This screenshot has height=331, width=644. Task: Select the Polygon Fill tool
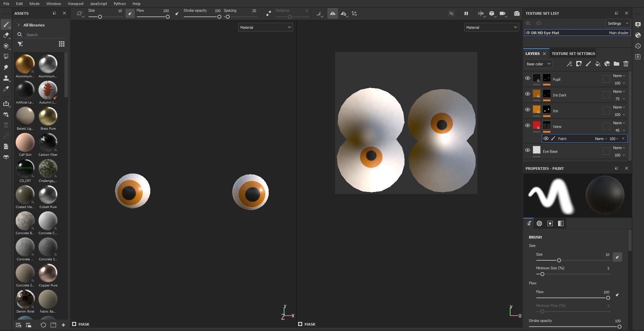(x=6, y=57)
